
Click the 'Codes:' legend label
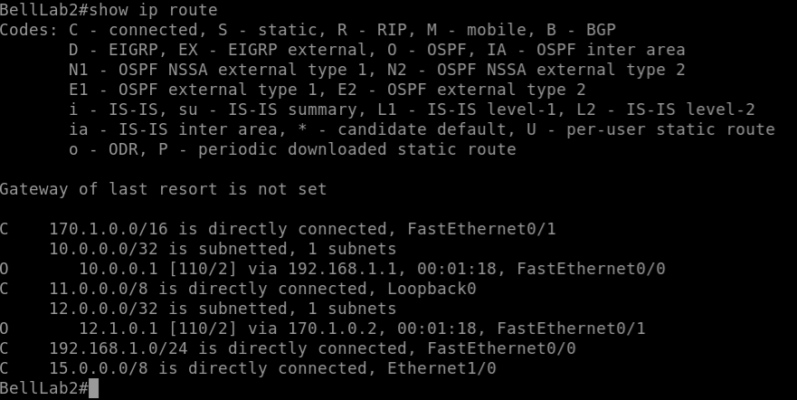(x=29, y=30)
